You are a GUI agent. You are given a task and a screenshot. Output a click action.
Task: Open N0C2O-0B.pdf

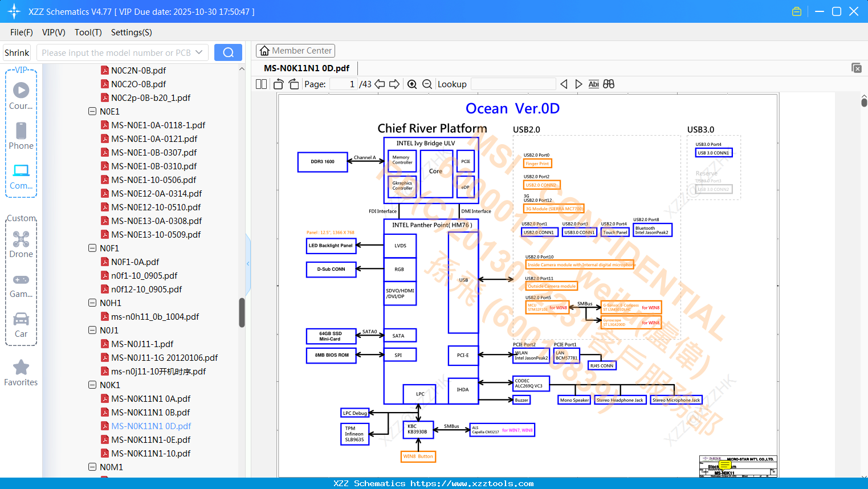coord(138,84)
